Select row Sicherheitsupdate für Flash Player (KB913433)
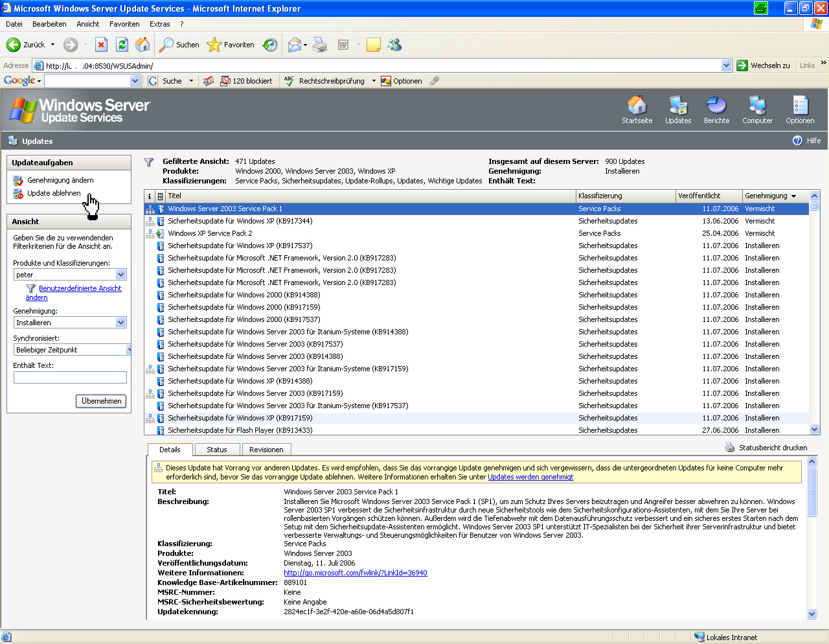The image size is (829, 644). [476, 430]
